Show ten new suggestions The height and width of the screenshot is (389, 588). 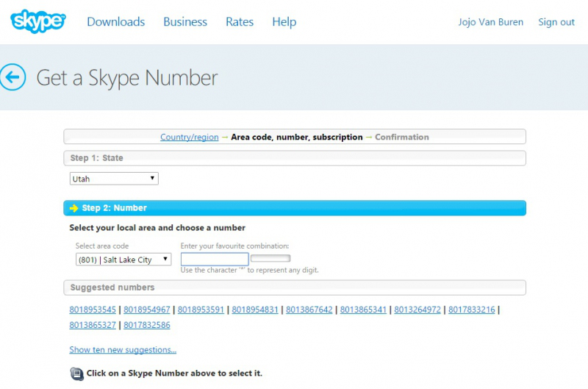[123, 349]
